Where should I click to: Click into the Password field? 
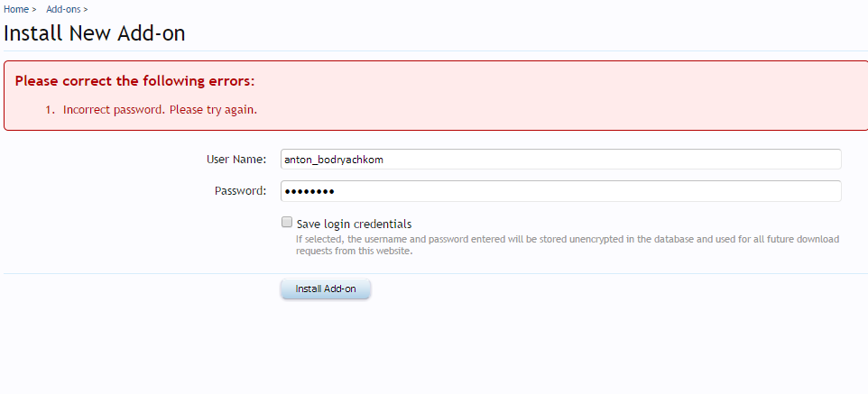coord(560,191)
